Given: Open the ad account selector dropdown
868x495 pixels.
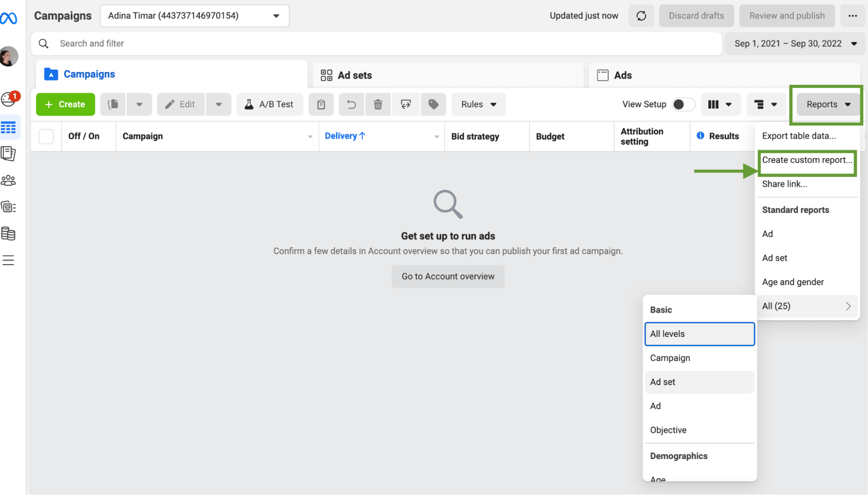Looking at the screenshot, I should pos(195,16).
